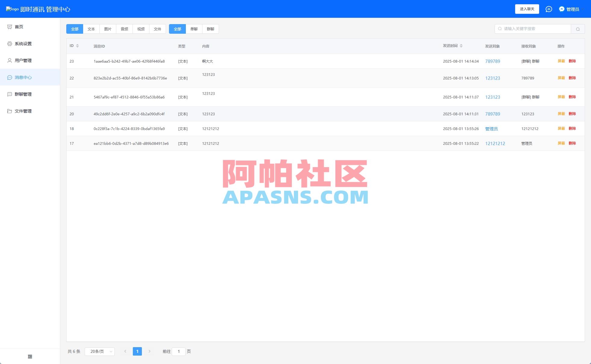
Task: Open the 消息中心 speech bubble icon
Action: coord(10,77)
